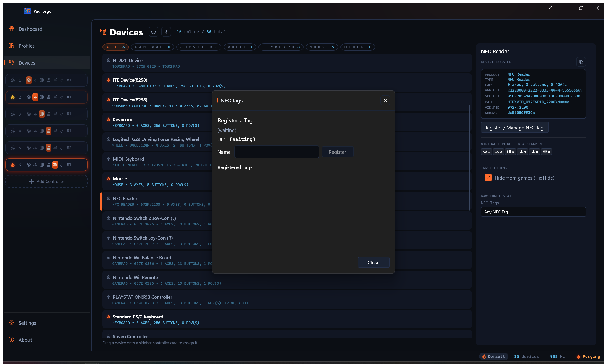Click the Forging flame status icon
This screenshot has width=607, height=364.
[579, 356]
